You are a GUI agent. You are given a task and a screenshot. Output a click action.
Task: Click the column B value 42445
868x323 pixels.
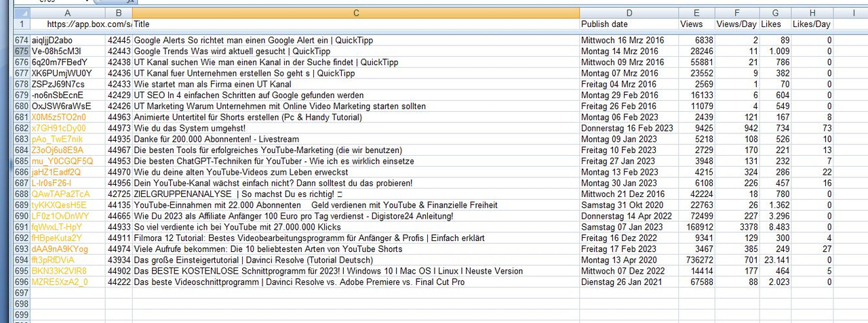(119, 41)
